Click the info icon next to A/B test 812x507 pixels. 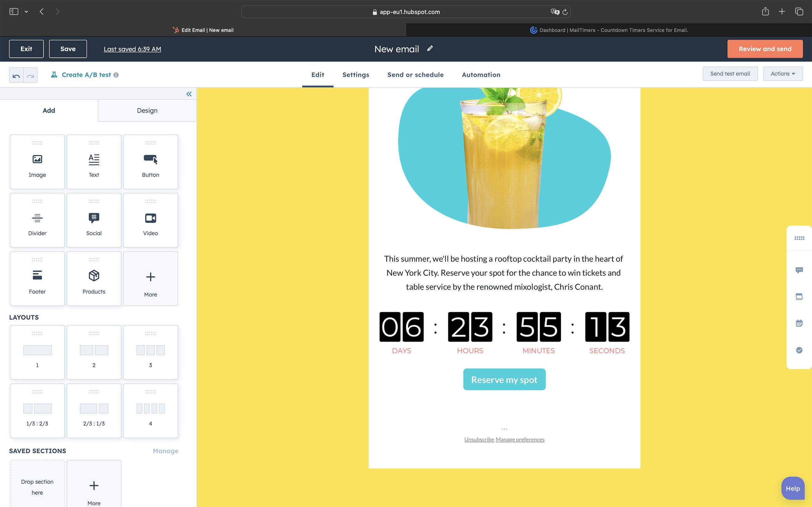[116, 75]
